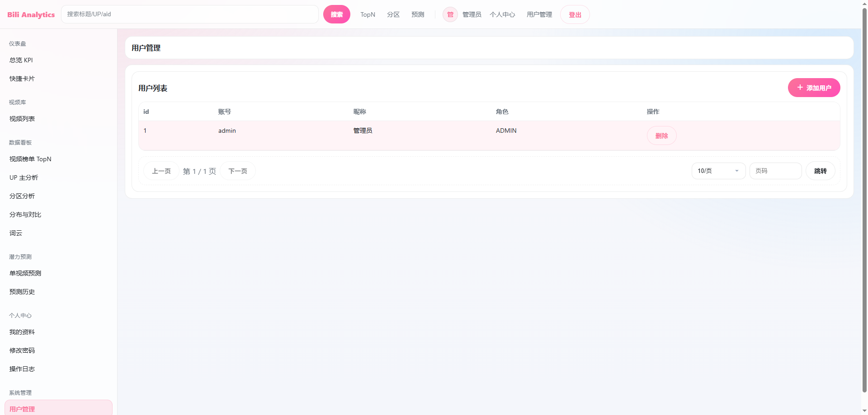Go to the next page
The image size is (868, 415).
pyautogui.click(x=238, y=171)
